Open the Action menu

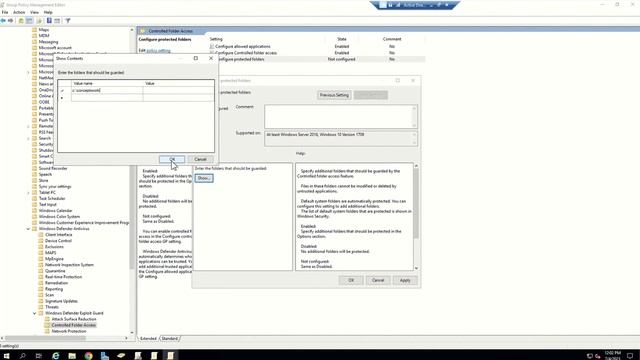click(x=19, y=12)
